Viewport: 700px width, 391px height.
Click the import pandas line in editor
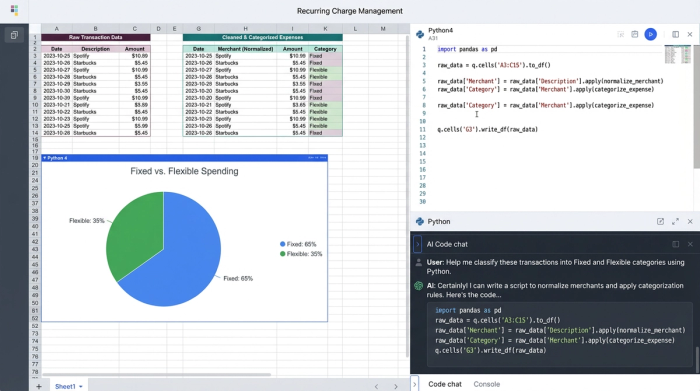[467, 49]
